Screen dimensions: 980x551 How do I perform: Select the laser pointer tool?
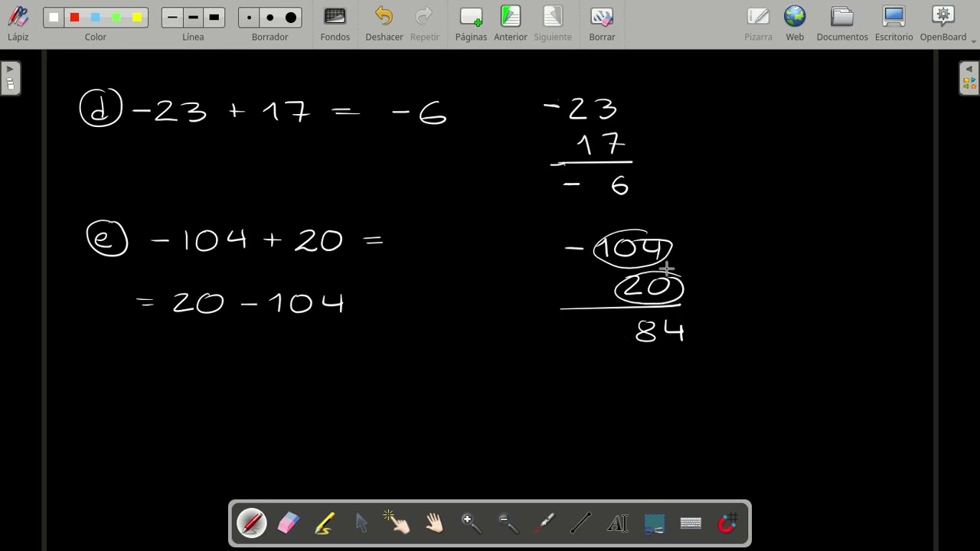(544, 523)
